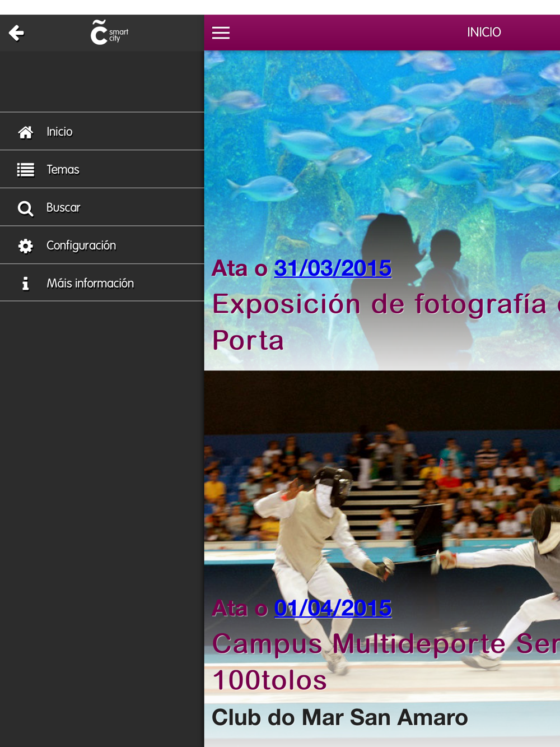
Task: Open the Campus Multideporte event title
Action: coord(386,662)
